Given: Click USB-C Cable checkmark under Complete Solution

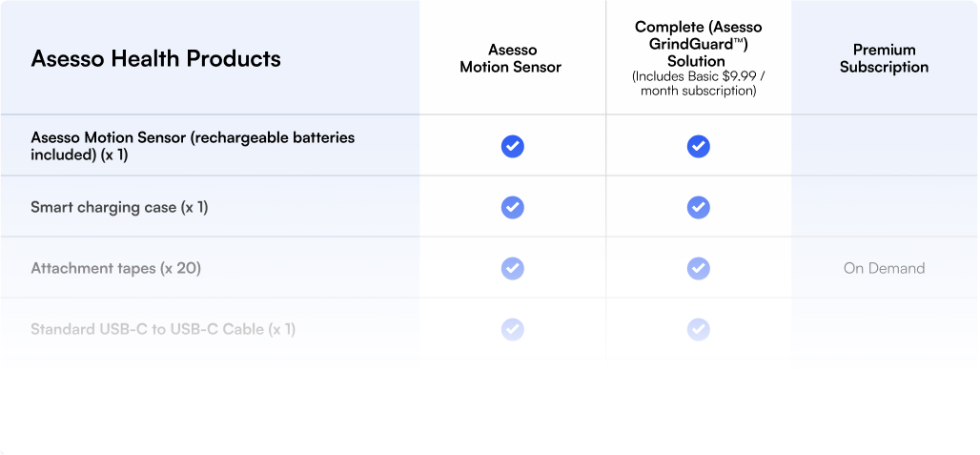Looking at the screenshot, I should 698,329.
